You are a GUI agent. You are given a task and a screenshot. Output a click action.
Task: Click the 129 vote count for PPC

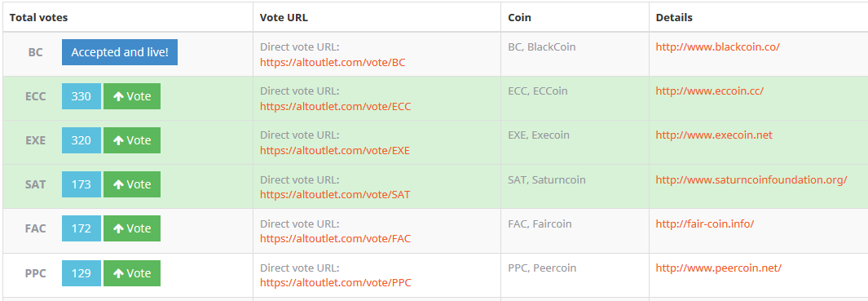(82, 273)
